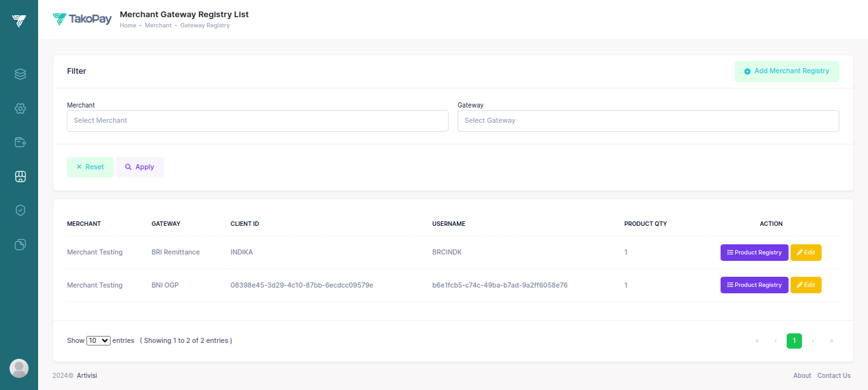Open the merchant storefront sidebar icon
Image resolution: width=868 pixels, height=390 pixels.
point(19,176)
